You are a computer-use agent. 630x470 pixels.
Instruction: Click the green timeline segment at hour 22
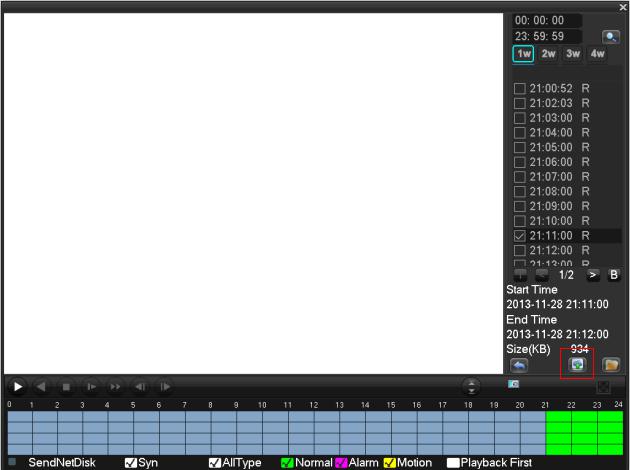pyautogui.click(x=584, y=433)
